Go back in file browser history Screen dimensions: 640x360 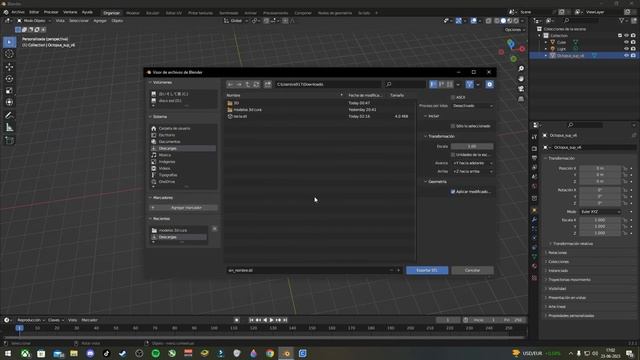tap(231, 84)
